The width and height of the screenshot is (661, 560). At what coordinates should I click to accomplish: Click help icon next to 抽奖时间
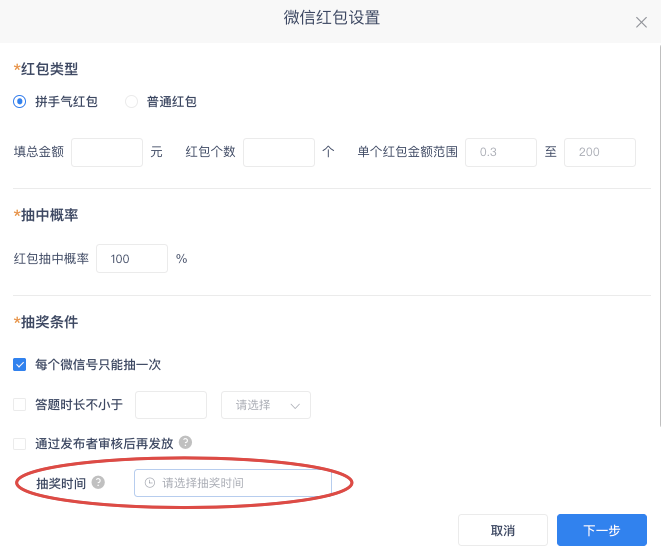[98, 482]
